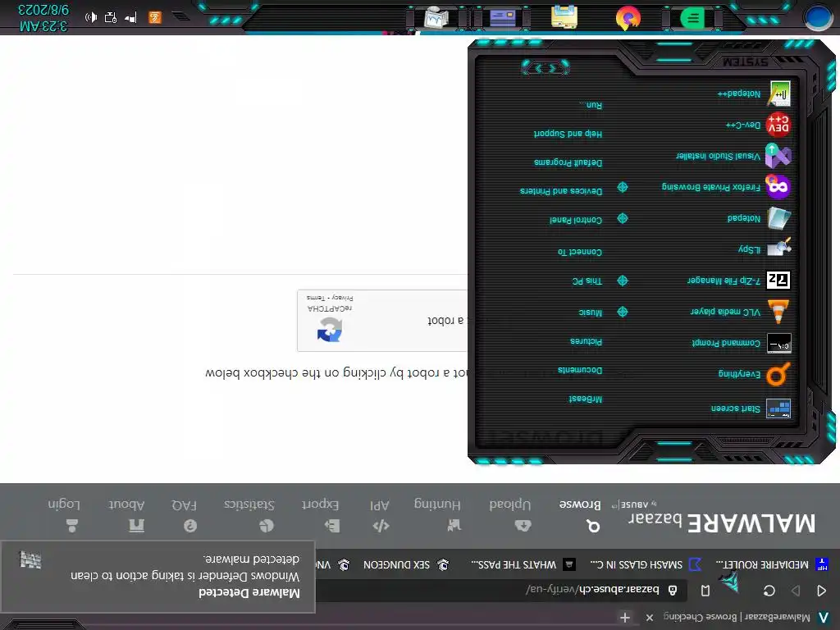Image resolution: width=840 pixels, height=630 pixels.
Task: Click the speaker volume tray icon
Action: [x=91, y=17]
